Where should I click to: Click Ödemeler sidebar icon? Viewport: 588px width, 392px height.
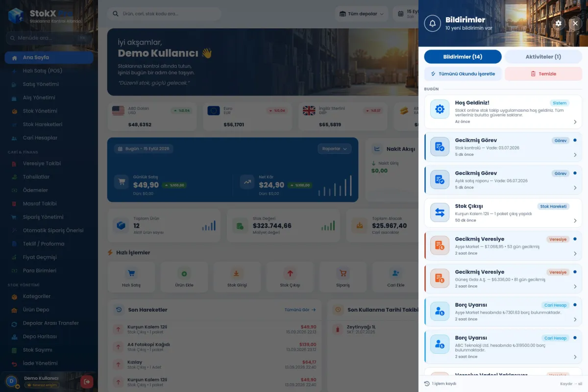14,190
